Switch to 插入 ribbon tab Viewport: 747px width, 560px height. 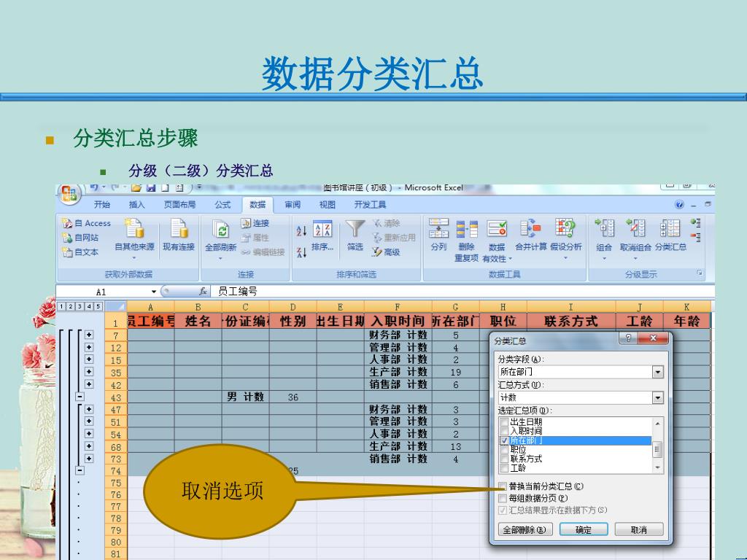click(136, 205)
